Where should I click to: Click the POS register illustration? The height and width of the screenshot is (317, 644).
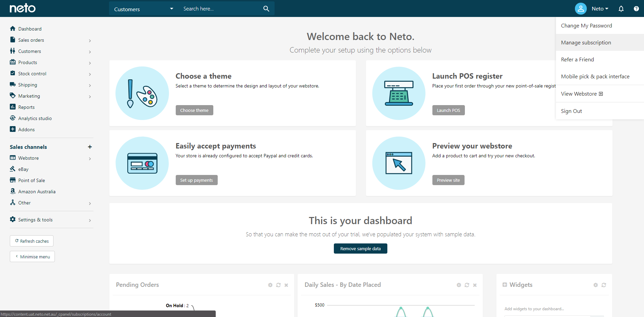[399, 93]
